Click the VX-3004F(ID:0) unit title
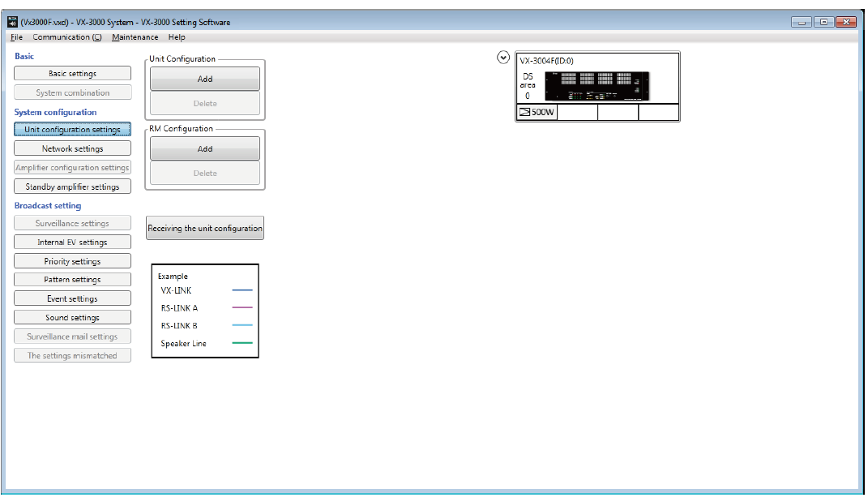Image resolution: width=868 pixels, height=502 pixels. [x=547, y=61]
